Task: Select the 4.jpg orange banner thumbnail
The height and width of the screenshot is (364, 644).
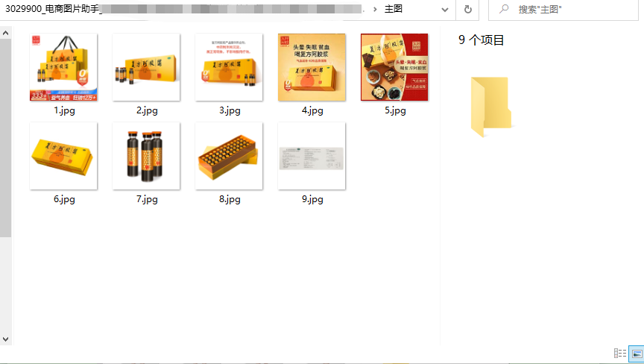Action: click(312, 67)
